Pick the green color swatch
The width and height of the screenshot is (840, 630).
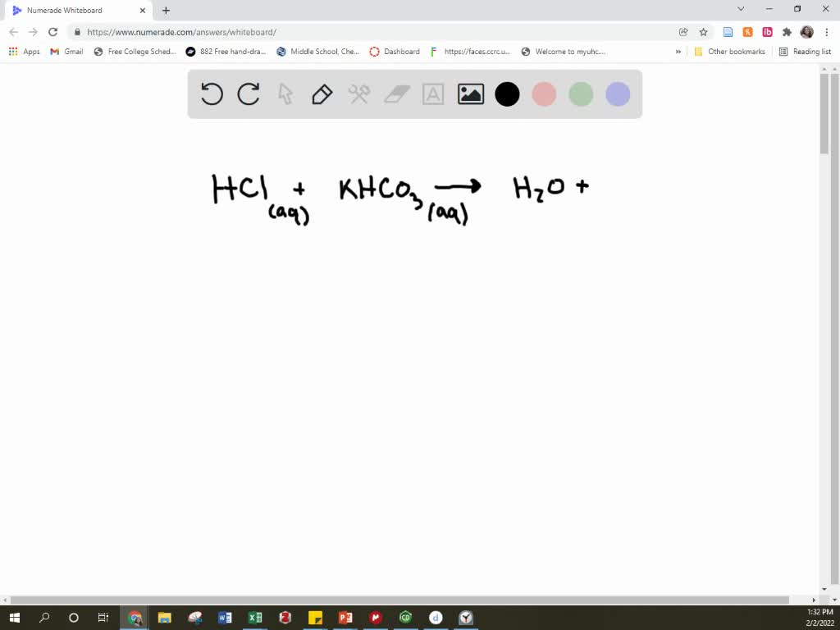click(x=581, y=94)
